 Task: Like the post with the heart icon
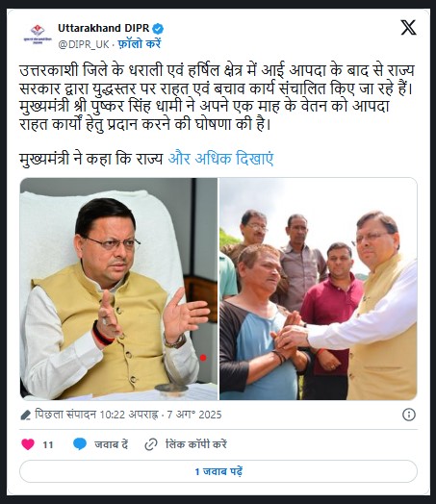pyautogui.click(x=28, y=444)
